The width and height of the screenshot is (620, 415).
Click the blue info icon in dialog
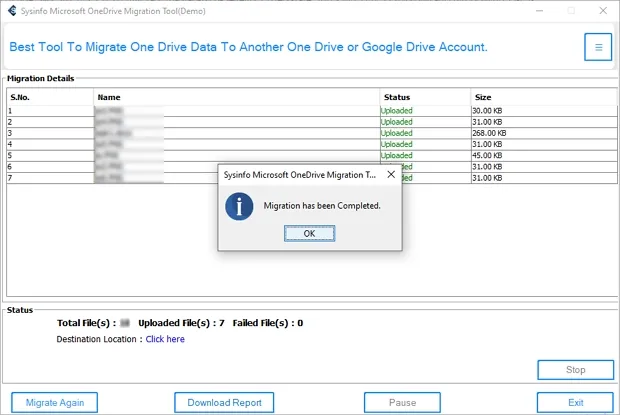pyautogui.click(x=239, y=206)
